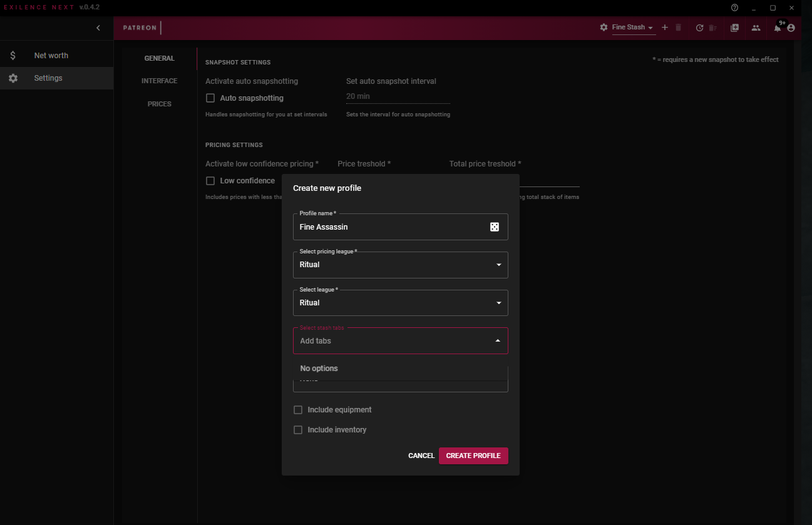
Task: Enable Auto snapshotting
Action: click(x=210, y=98)
